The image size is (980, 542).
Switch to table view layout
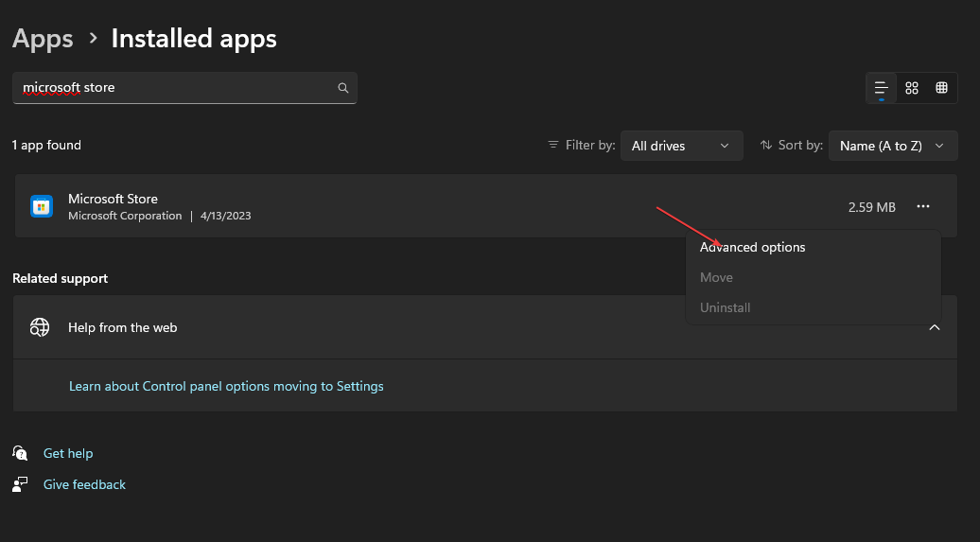941,88
